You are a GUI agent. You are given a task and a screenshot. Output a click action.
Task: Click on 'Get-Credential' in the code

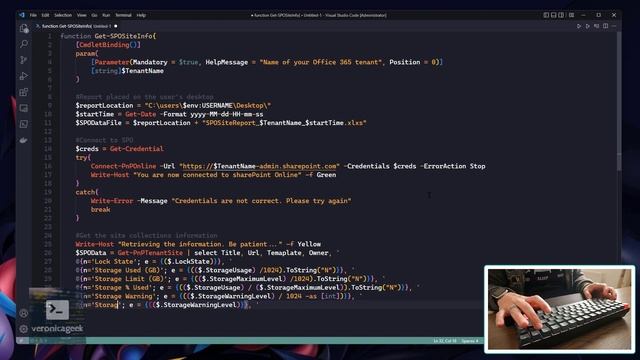(137, 149)
